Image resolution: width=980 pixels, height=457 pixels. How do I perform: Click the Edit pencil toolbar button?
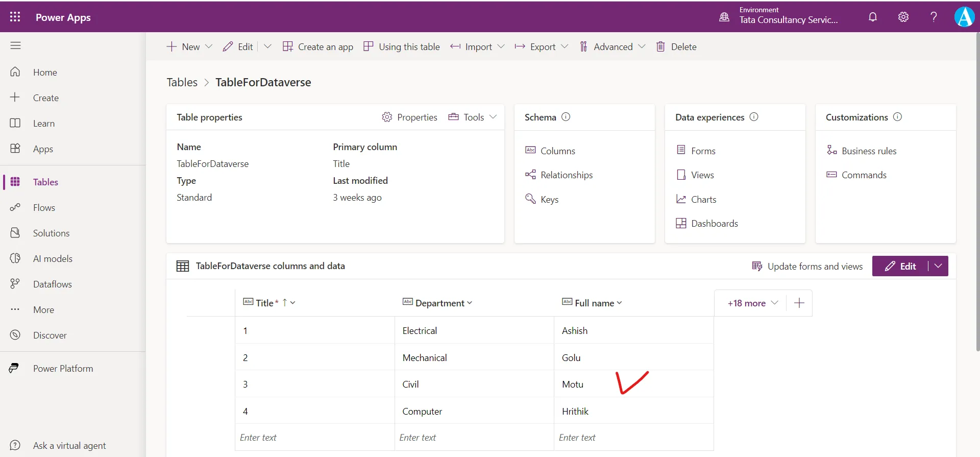coord(238,46)
